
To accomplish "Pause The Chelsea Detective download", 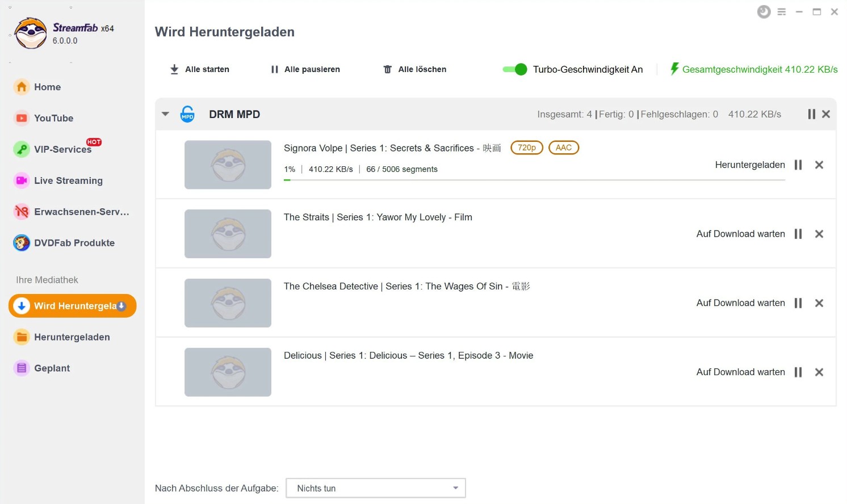I will (798, 303).
